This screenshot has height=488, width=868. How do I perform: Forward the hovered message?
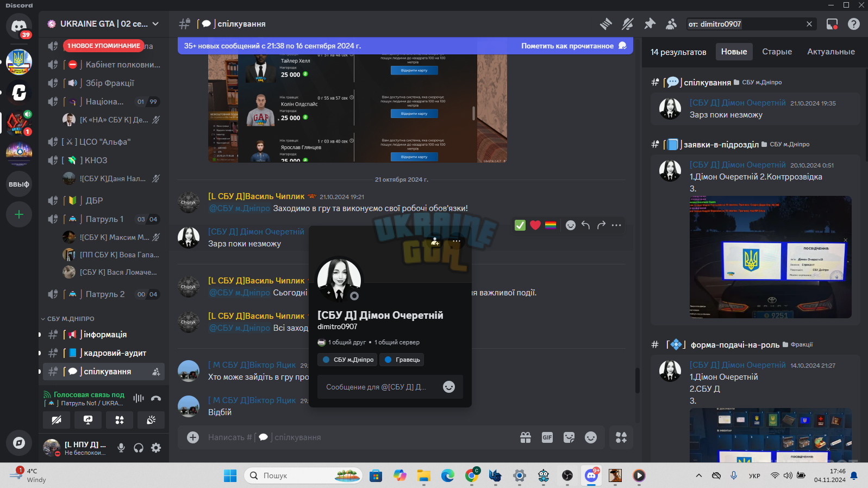point(601,225)
